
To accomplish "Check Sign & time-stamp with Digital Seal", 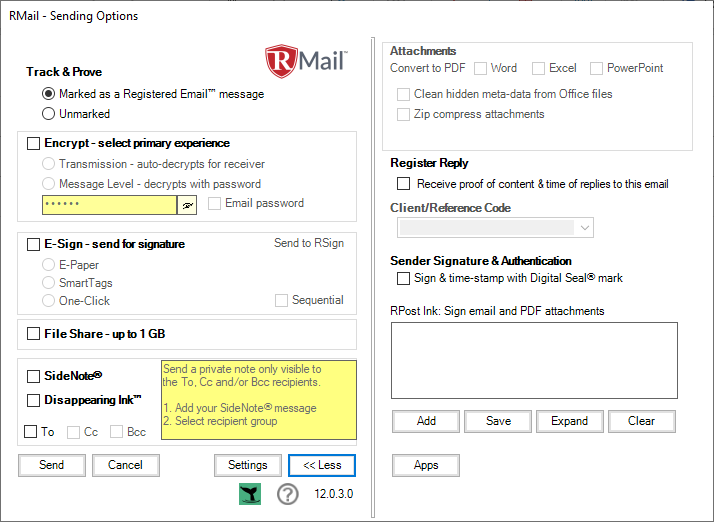I will coord(404,278).
